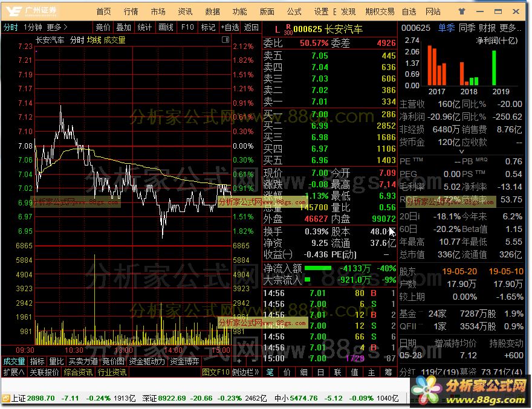Switch to 成交量 indicator tab
Viewport: 532px width, 409px height.
click(14, 361)
